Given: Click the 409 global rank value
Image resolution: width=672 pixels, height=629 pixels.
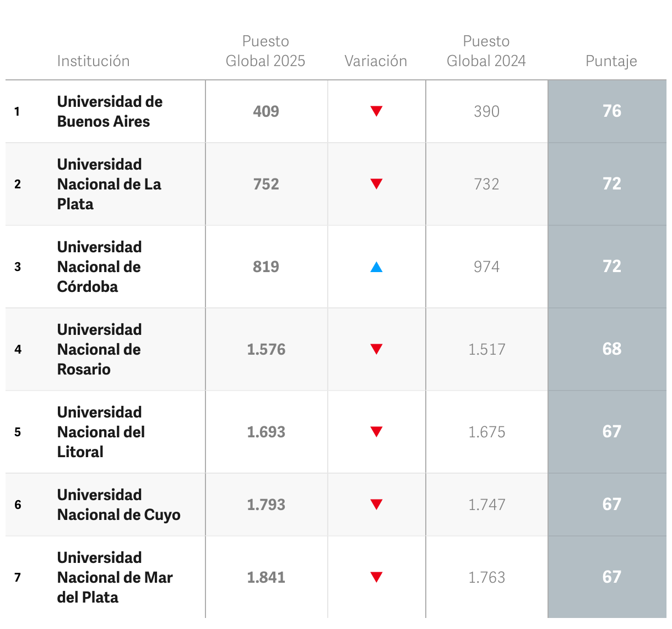Looking at the screenshot, I should coord(266,111).
